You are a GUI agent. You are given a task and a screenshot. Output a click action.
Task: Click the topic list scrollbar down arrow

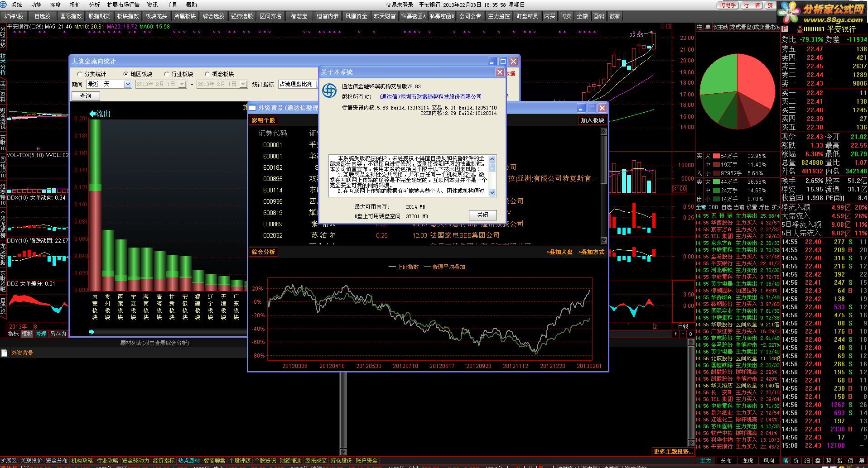343,452
